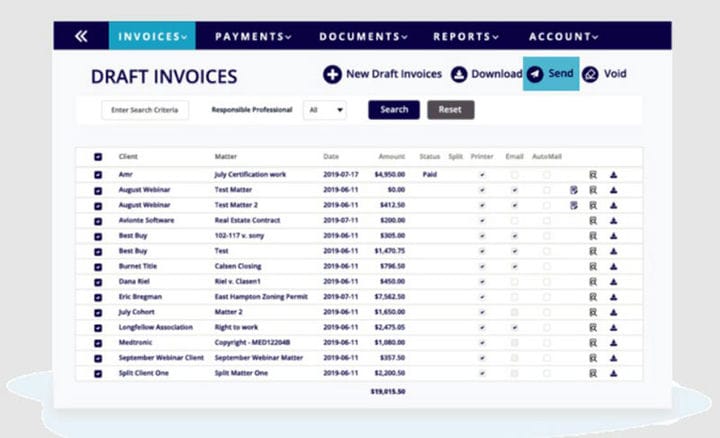Open the Invoices menu

pos(152,36)
